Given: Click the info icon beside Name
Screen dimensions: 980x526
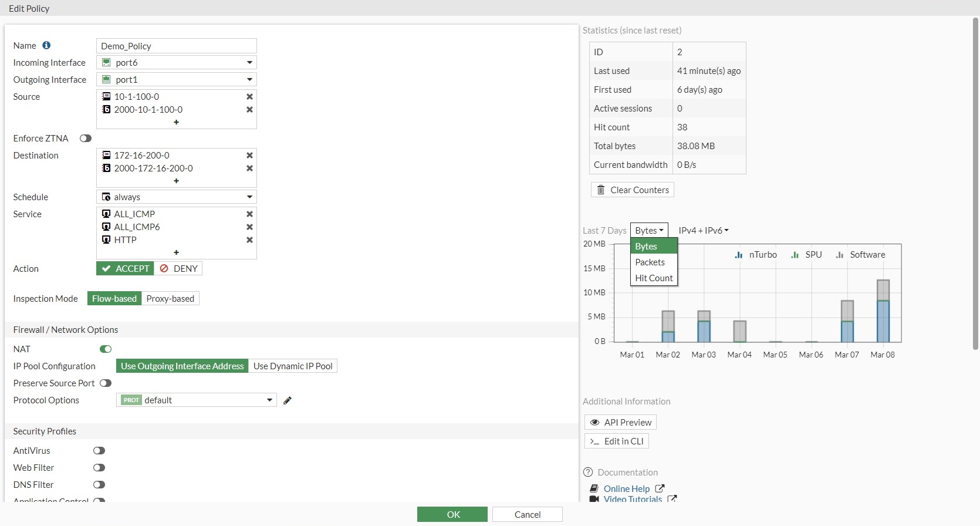Looking at the screenshot, I should (46, 45).
